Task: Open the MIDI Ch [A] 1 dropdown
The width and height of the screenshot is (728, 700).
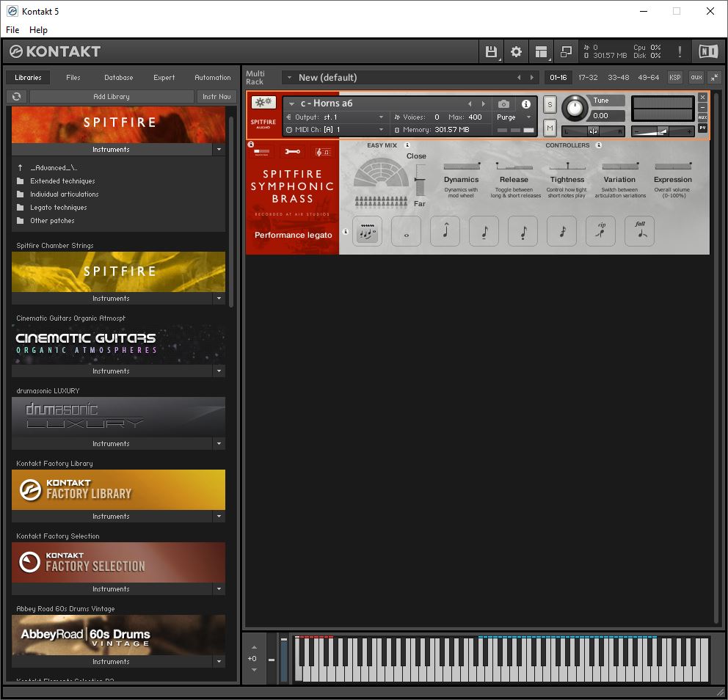Action: (335, 130)
